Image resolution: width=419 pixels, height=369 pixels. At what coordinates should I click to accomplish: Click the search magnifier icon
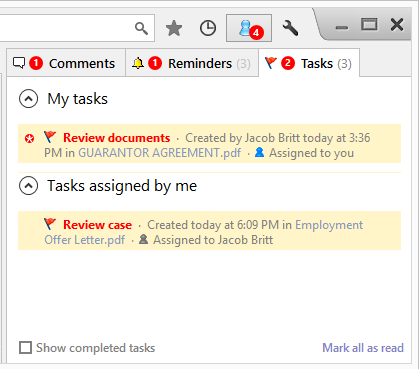141,28
